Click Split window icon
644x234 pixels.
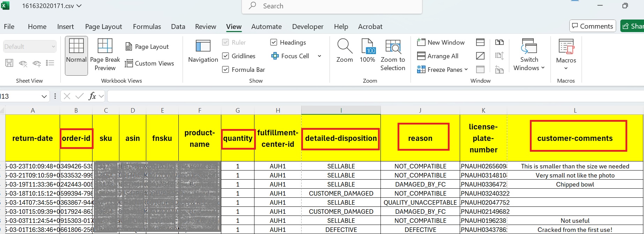pos(480,42)
